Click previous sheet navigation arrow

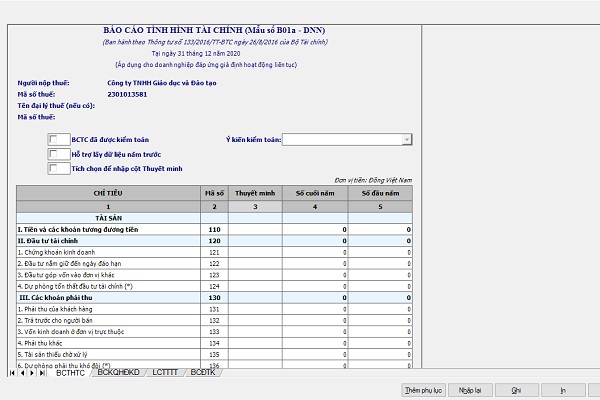(x=21, y=373)
